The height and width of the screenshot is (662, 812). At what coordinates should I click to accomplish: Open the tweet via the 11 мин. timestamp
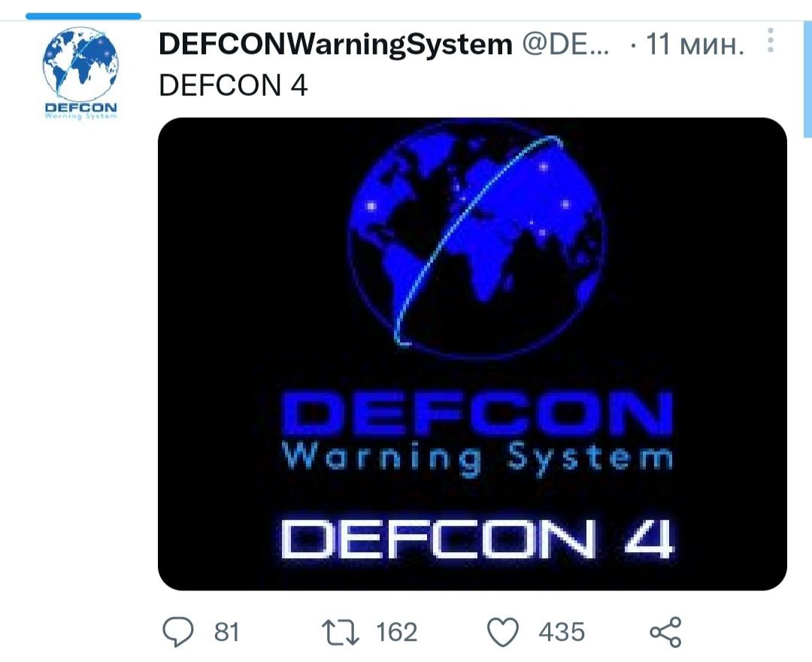(x=695, y=44)
